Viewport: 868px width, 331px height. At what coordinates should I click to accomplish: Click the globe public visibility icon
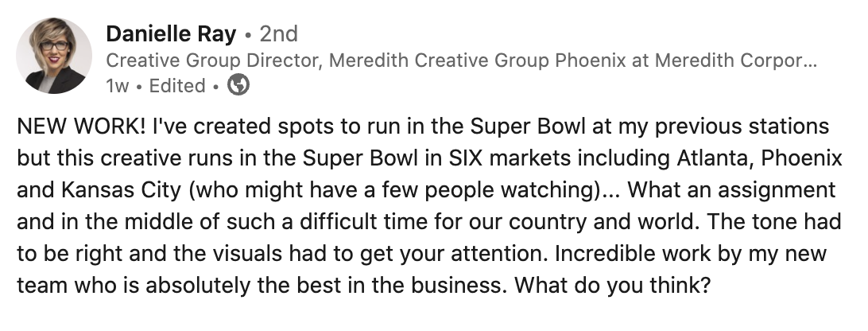coord(238,85)
